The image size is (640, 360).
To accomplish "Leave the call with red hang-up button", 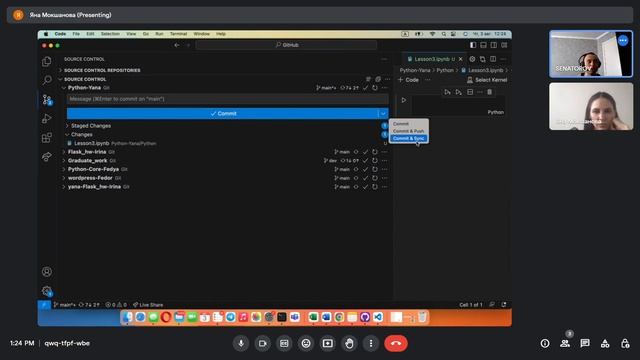I will point(396,343).
